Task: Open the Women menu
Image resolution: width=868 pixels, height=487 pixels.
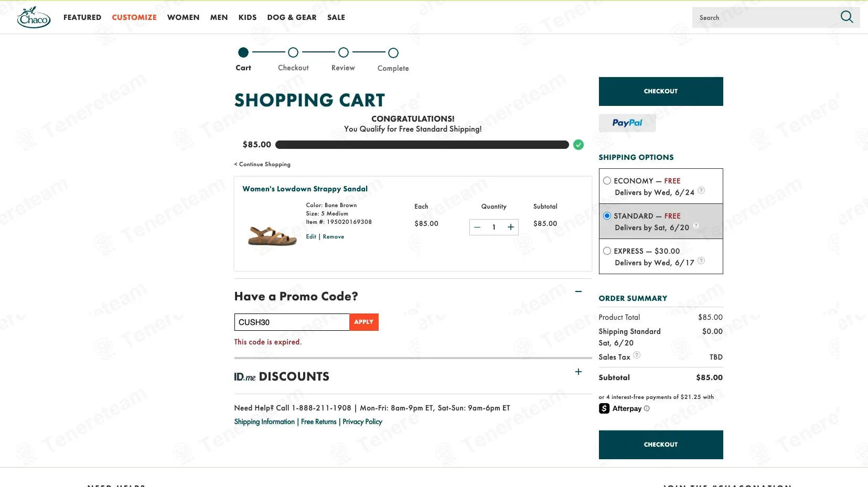Action: click(184, 17)
